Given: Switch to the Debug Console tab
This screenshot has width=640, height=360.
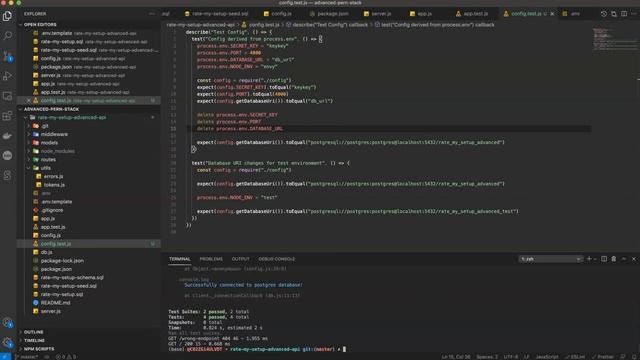Looking at the screenshot, I should tap(276, 259).
